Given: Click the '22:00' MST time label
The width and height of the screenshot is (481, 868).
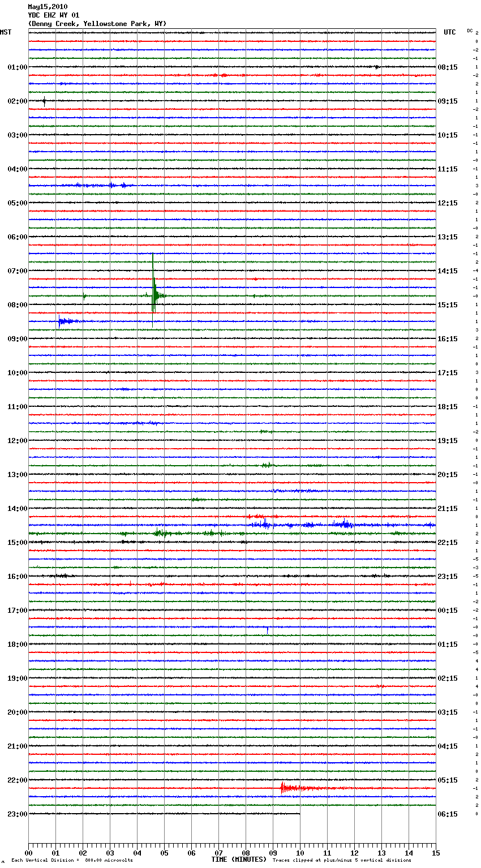Looking at the screenshot, I should tap(18, 780).
